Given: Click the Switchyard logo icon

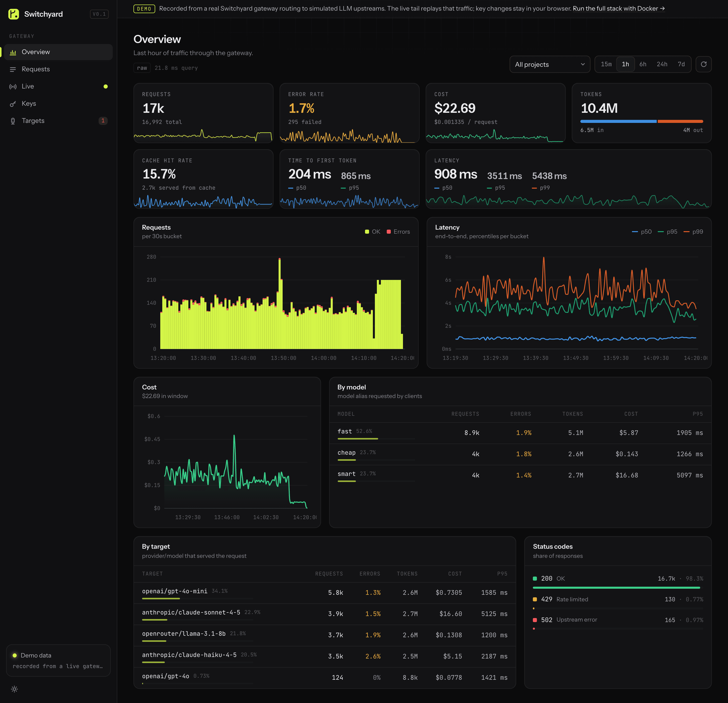Looking at the screenshot, I should click(14, 14).
